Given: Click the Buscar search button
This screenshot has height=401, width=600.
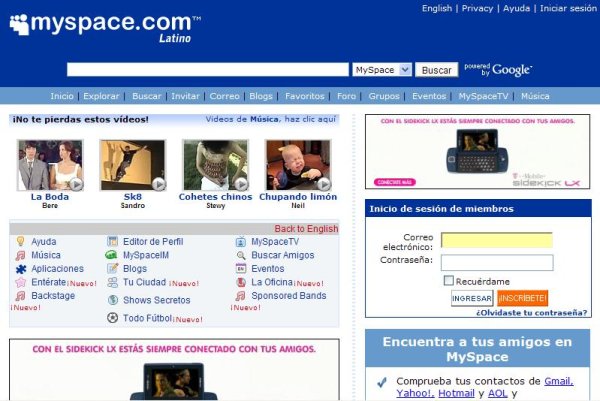Looking at the screenshot, I should (x=437, y=70).
